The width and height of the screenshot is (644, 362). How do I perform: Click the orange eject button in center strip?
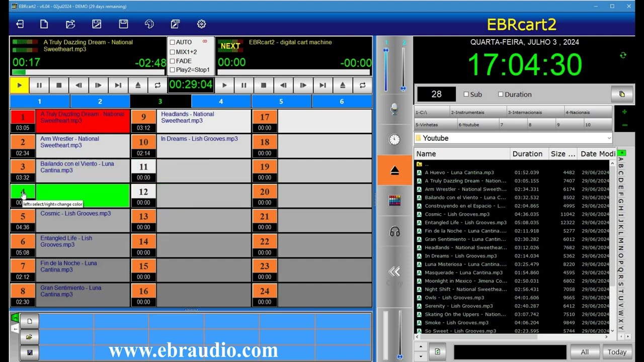click(x=394, y=170)
